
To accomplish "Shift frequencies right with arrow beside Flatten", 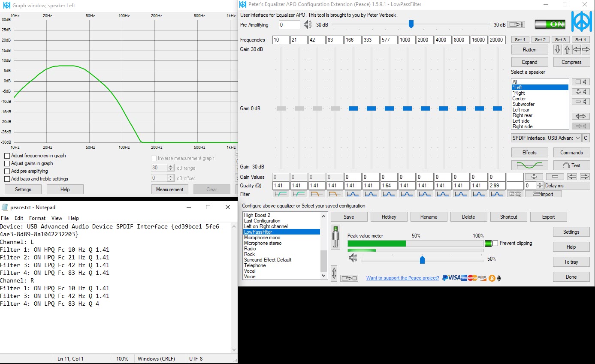I will coord(586,49).
